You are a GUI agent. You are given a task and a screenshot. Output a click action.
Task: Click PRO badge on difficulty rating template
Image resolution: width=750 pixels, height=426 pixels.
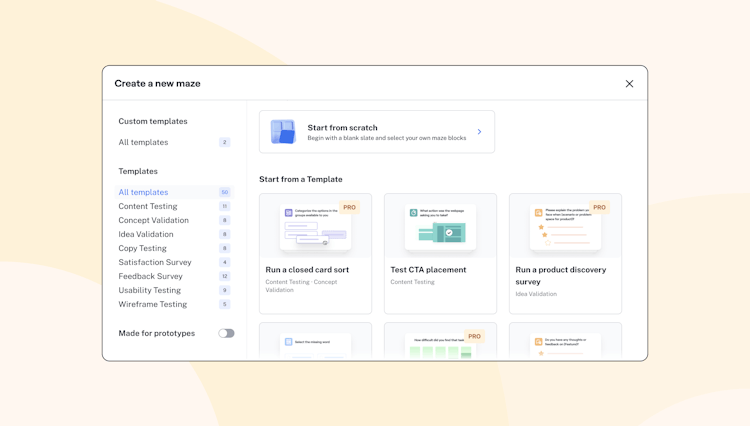(474, 336)
